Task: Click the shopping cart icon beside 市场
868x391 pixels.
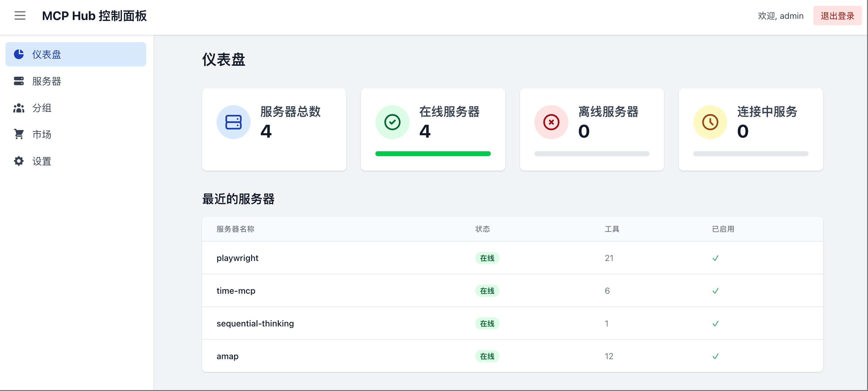Action: point(19,134)
